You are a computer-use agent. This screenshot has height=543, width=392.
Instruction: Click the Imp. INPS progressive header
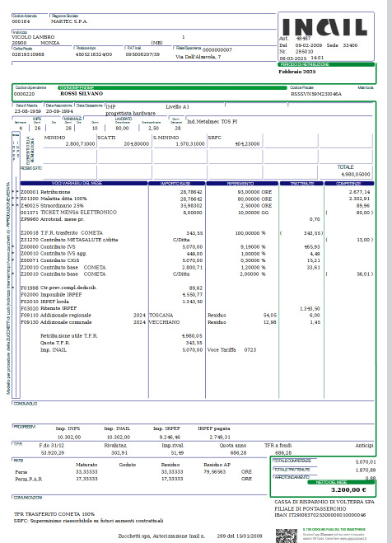(x=68, y=428)
